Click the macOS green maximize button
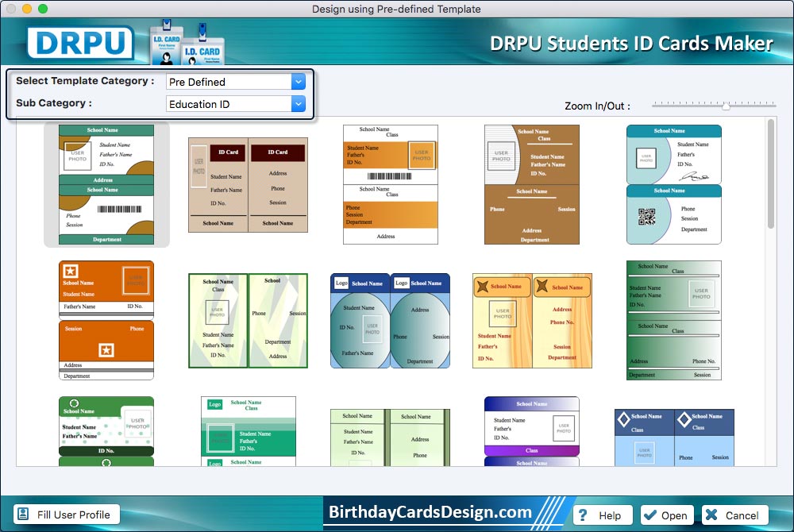The height and width of the screenshot is (532, 794). click(43, 9)
